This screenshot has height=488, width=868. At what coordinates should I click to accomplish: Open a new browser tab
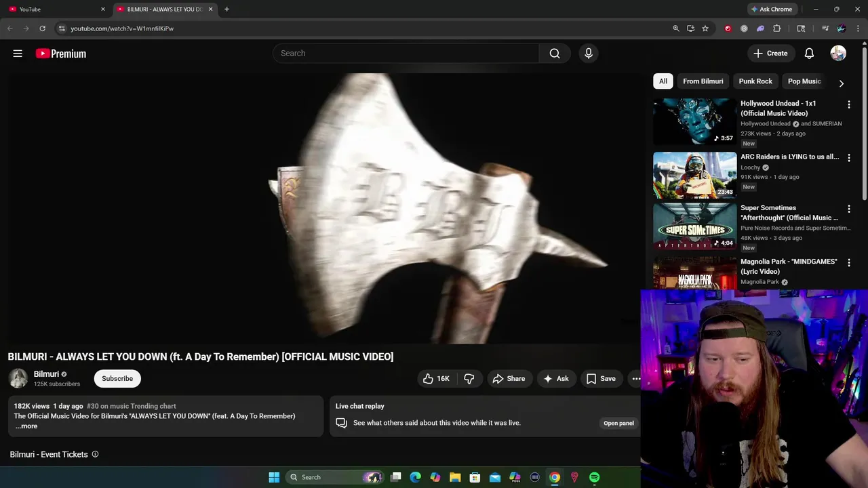click(226, 9)
